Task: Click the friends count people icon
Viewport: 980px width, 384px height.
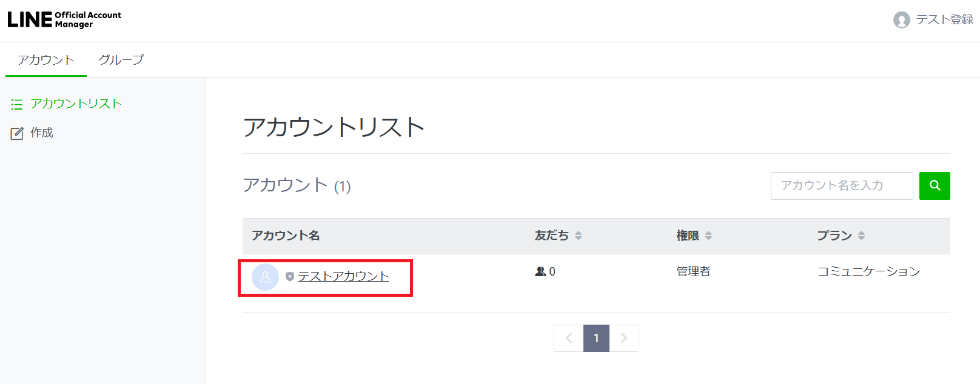Action: (x=540, y=272)
